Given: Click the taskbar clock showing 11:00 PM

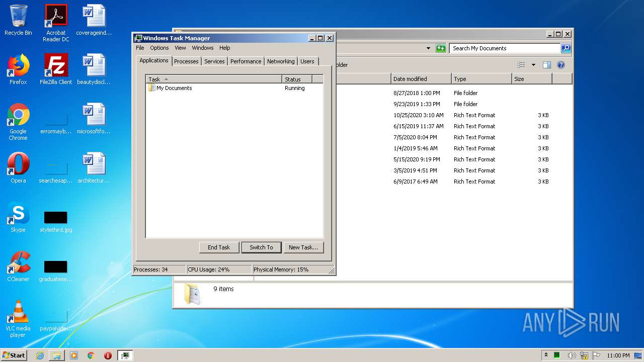Looking at the screenshot, I should [x=618, y=355].
